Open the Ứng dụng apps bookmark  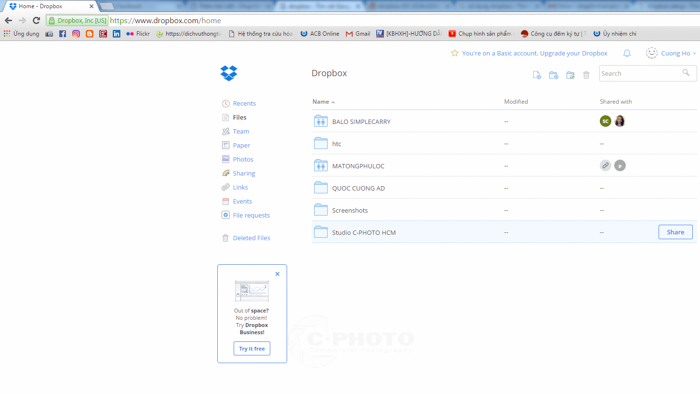[21, 34]
